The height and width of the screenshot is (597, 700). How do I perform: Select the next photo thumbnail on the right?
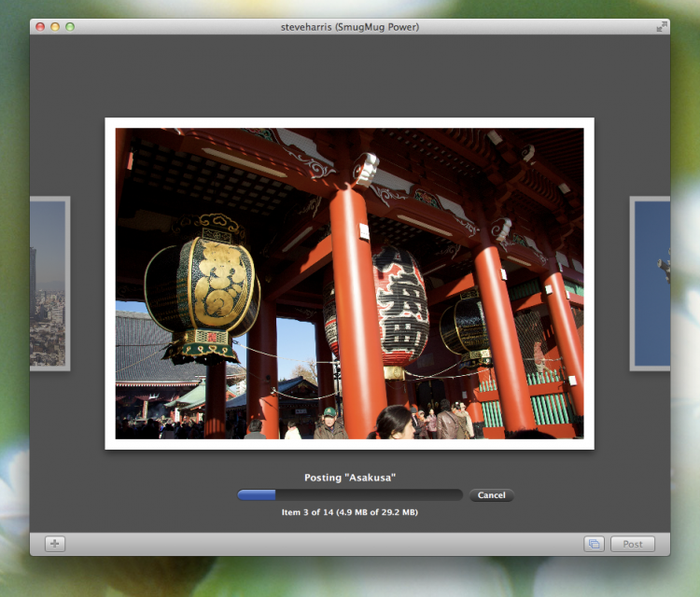[x=651, y=283]
